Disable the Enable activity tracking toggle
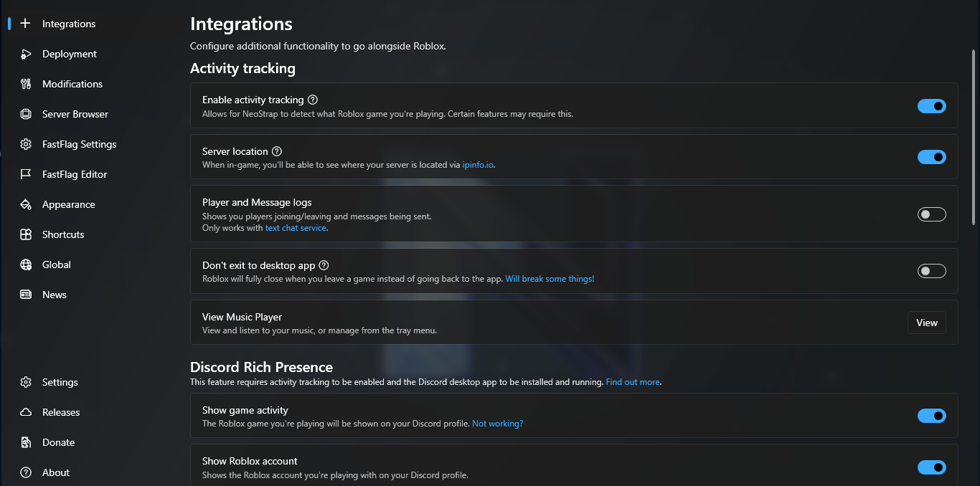The width and height of the screenshot is (980, 486). tap(931, 106)
